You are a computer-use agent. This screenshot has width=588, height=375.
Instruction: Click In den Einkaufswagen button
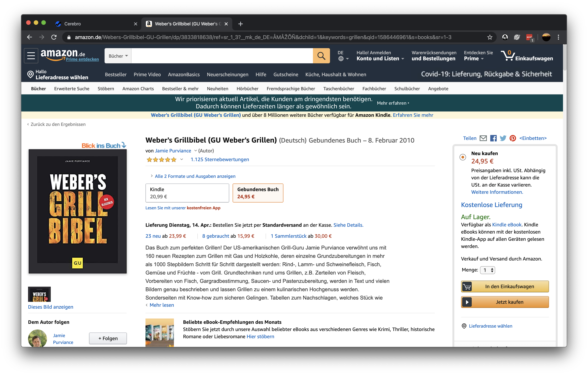click(504, 286)
